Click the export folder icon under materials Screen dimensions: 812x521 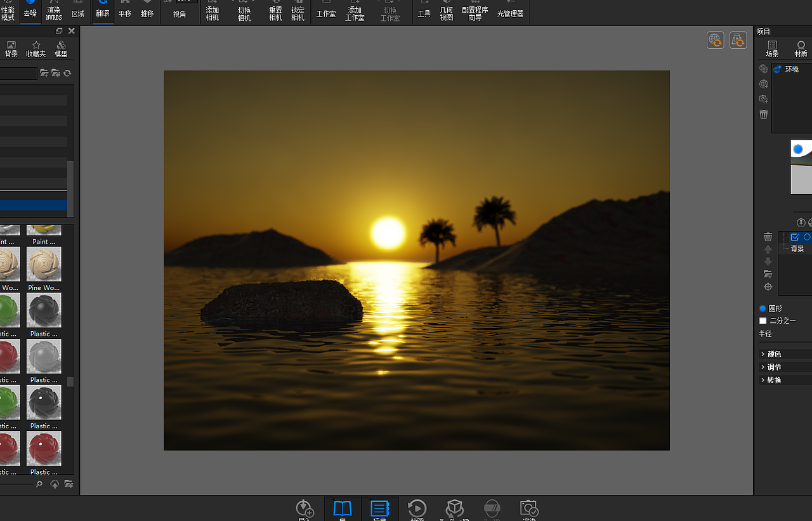pyautogui.click(x=68, y=484)
